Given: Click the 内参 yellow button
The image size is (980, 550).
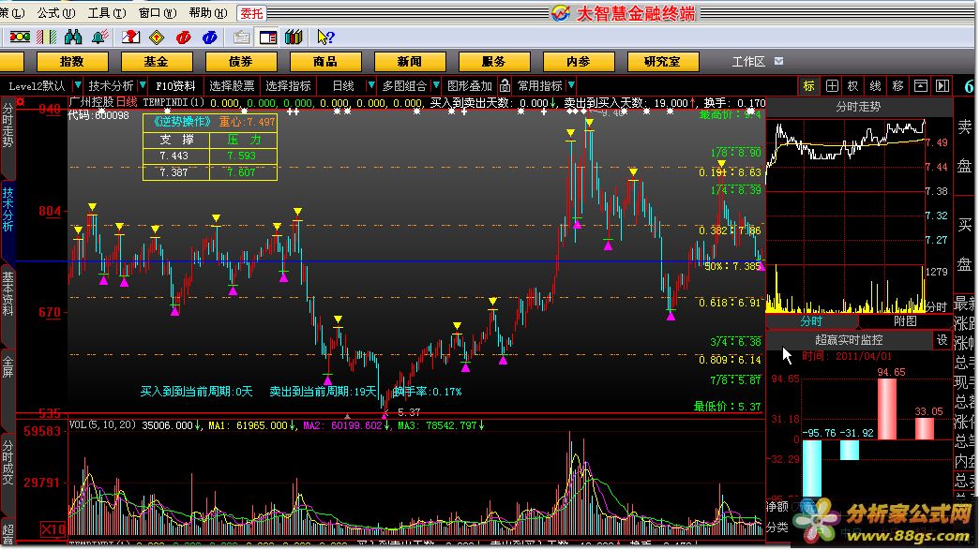Looking at the screenshot, I should tap(579, 62).
